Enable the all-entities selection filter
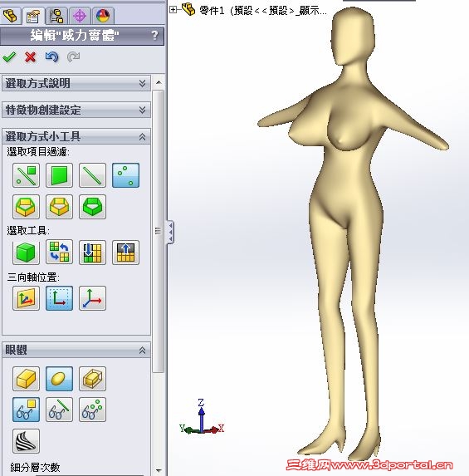The image size is (469, 476). tap(26, 175)
